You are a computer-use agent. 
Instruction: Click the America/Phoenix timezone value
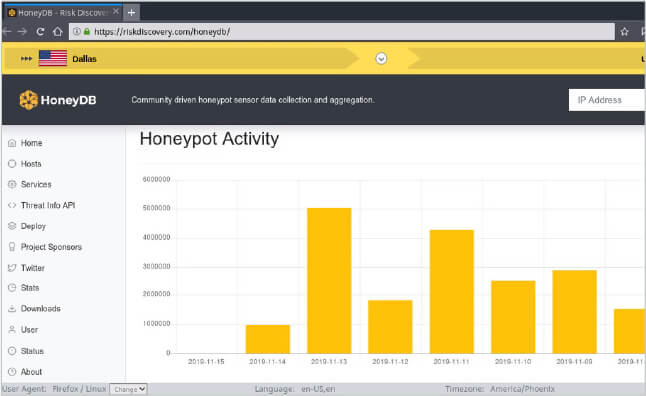pyautogui.click(x=522, y=389)
